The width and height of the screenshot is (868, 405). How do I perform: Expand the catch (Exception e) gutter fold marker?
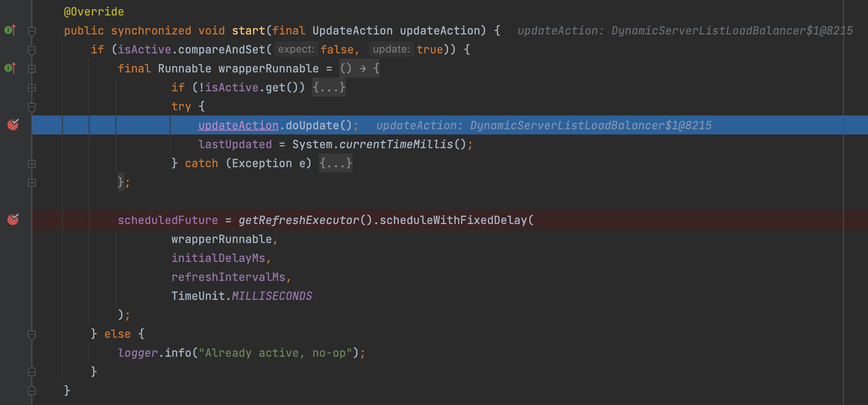[31, 163]
